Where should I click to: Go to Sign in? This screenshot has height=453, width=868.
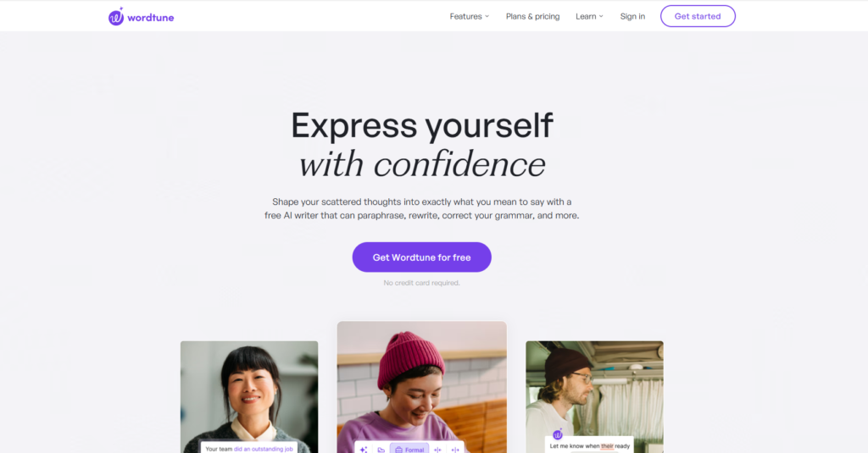(632, 17)
